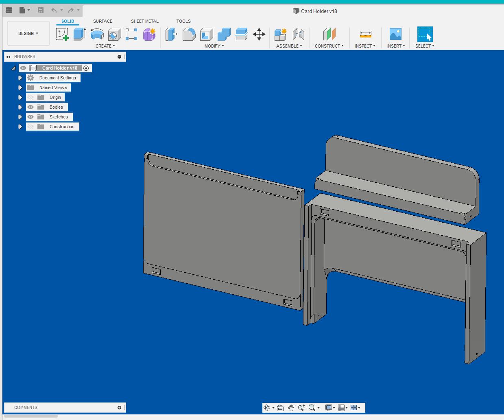The image size is (504, 420).
Task: Activate the Move/Copy tool
Action: [259, 34]
